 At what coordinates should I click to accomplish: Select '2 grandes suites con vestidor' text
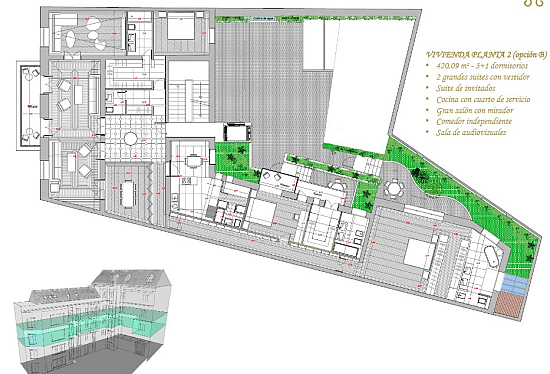click(483, 77)
